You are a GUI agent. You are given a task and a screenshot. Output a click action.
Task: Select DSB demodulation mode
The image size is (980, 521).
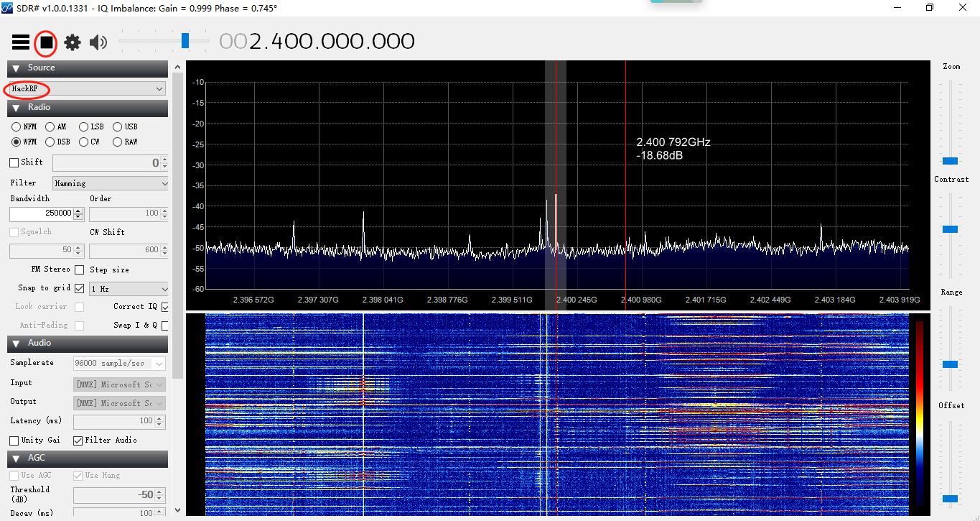tap(50, 142)
